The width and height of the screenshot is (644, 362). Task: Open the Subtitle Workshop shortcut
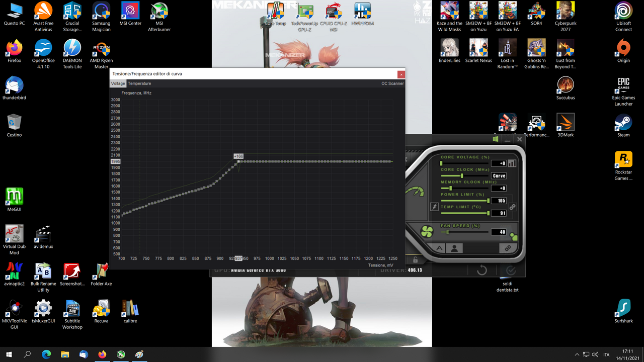72,315
